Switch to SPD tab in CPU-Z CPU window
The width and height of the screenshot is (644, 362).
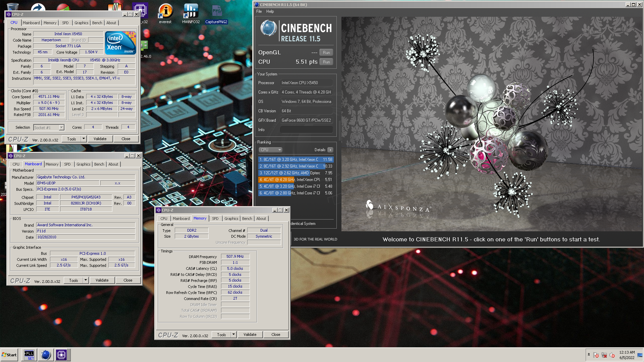pos(65,23)
